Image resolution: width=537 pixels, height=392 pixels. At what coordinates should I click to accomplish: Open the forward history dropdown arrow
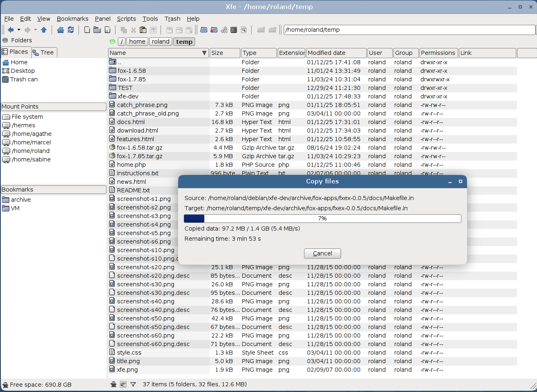point(35,30)
